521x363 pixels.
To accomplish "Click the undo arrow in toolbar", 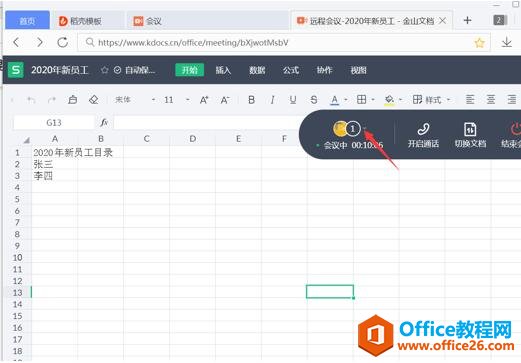I will click(x=31, y=99).
